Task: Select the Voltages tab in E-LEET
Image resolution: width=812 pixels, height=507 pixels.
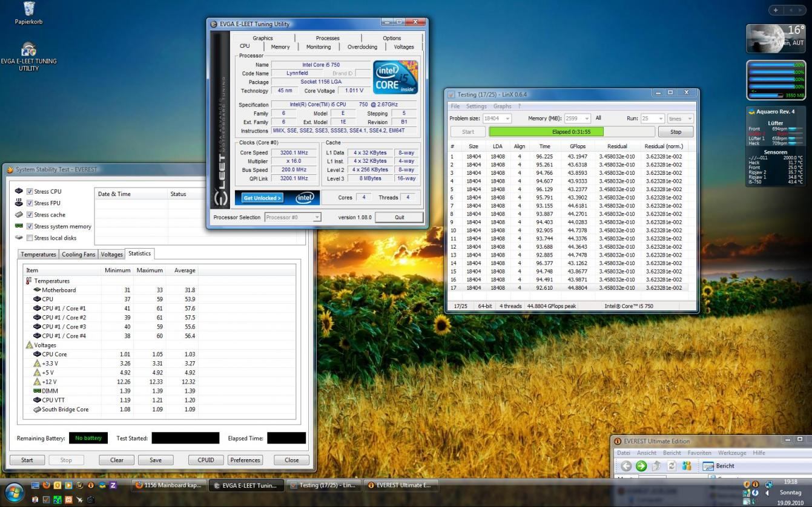Action: click(404, 47)
